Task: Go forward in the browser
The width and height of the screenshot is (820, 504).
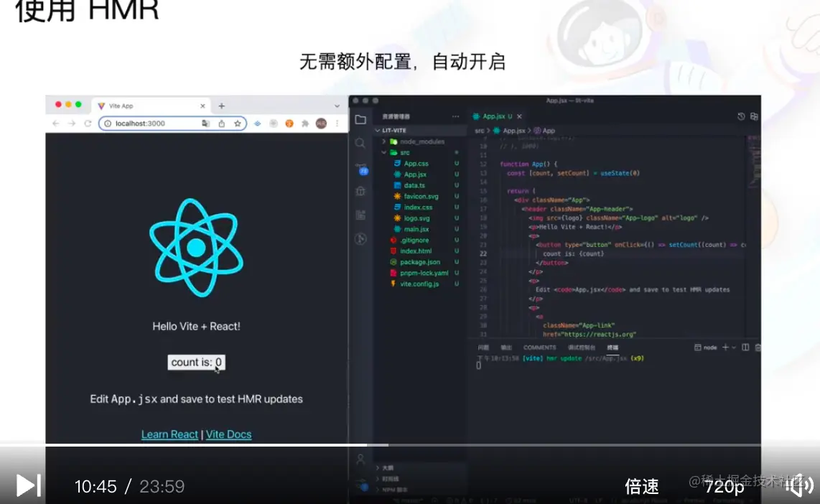Action: (73, 123)
